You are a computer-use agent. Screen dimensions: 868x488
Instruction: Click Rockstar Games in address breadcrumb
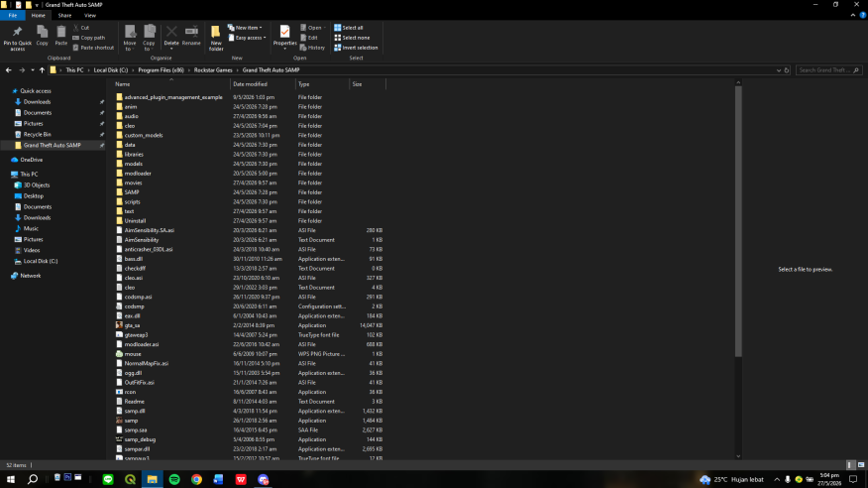coord(213,70)
